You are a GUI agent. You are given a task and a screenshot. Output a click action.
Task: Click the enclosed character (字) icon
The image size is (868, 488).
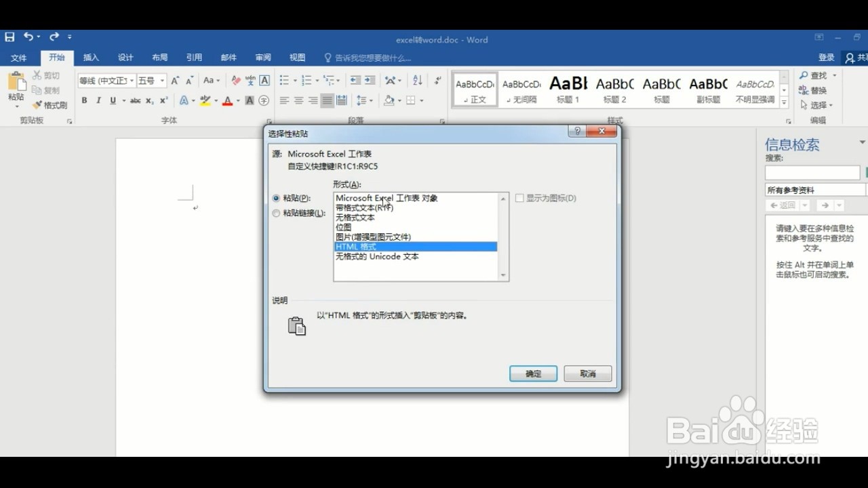(x=264, y=100)
